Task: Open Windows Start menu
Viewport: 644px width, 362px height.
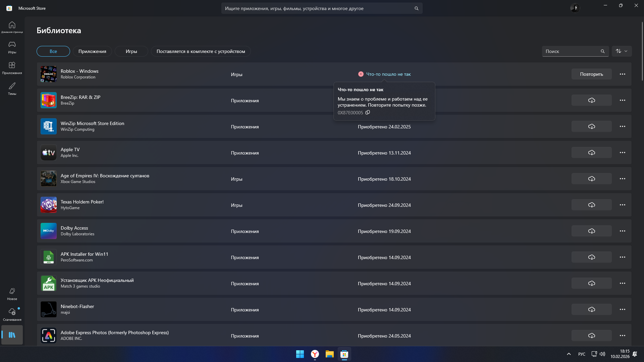Action: pos(300,354)
